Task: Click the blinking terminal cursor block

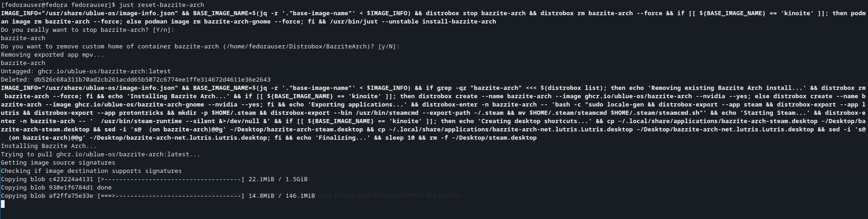Action: tap(3, 204)
